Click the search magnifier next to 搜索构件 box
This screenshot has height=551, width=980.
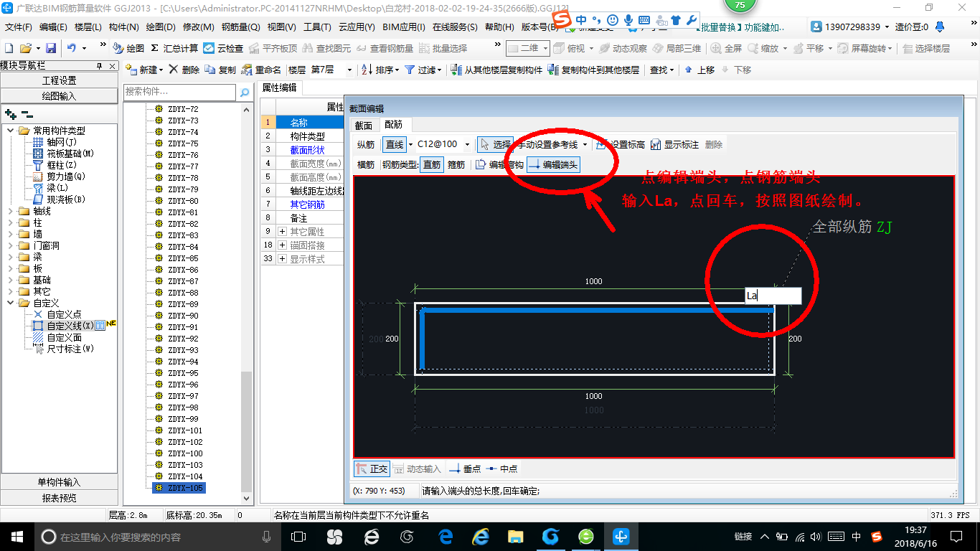(244, 92)
